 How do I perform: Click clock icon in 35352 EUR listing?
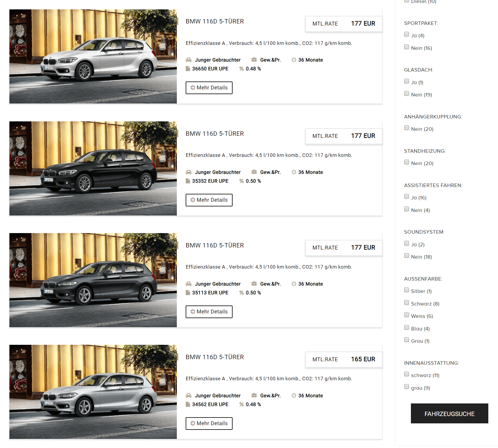pos(294,172)
